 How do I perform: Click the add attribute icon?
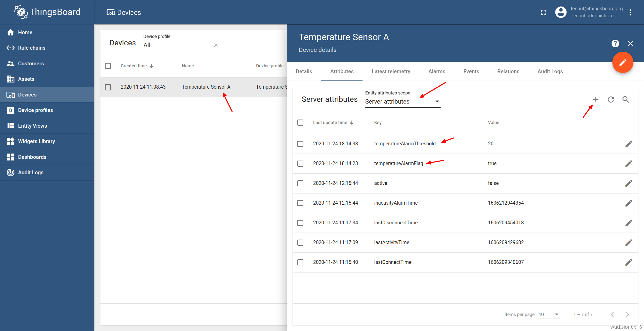point(595,99)
